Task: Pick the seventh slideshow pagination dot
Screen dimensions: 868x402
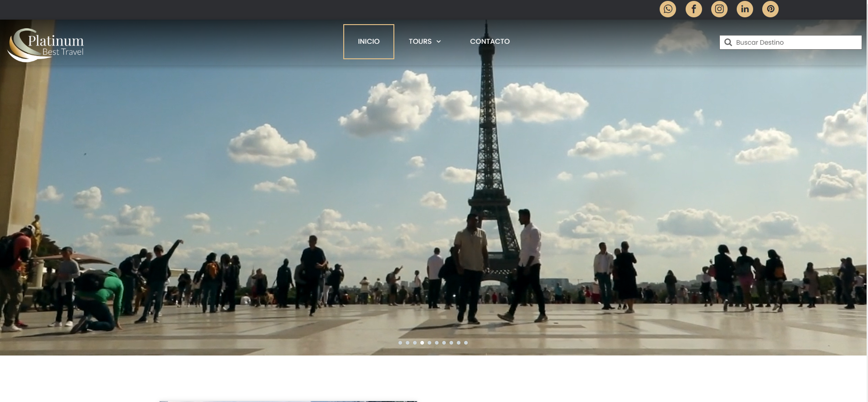Action: pos(444,343)
